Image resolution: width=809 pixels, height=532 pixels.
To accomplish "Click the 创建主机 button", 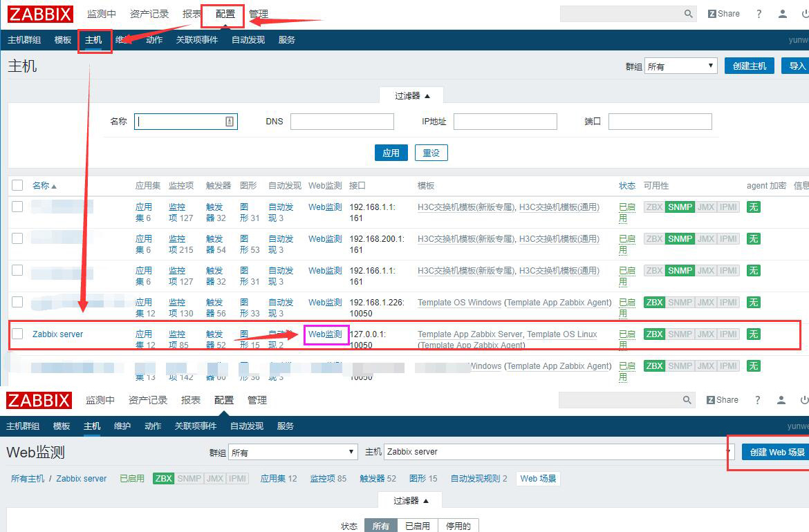I will [x=749, y=66].
